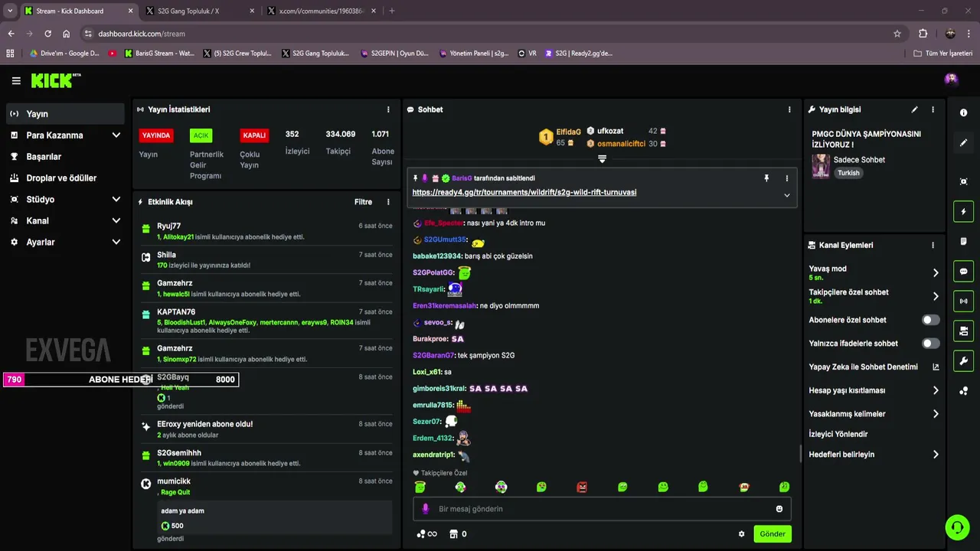Insert the red angry face emote
The height and width of the screenshot is (551, 980).
(x=582, y=487)
